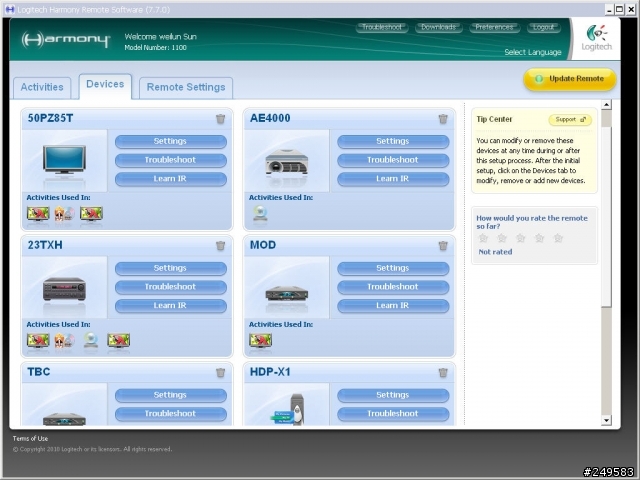Click the webcam activity icon under AE4000
Viewport: 640px width, 480px height.
[260, 213]
